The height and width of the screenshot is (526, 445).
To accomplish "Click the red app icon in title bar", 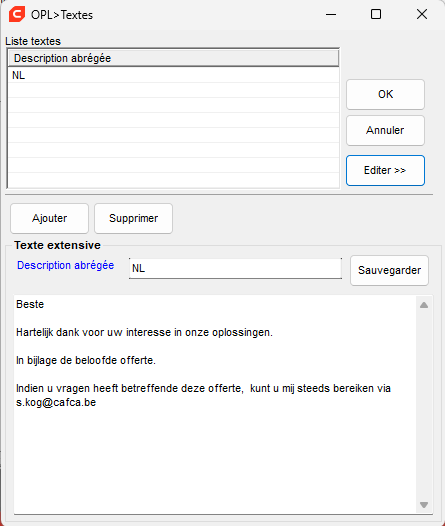I will point(17,15).
